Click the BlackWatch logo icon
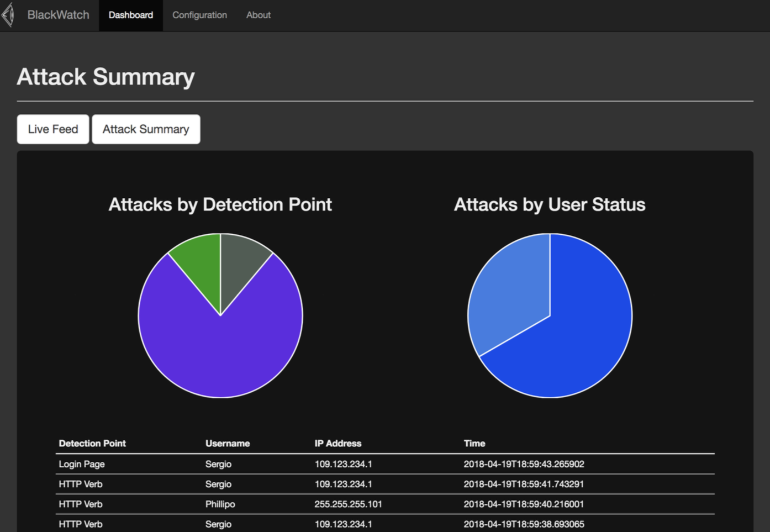The height and width of the screenshot is (532, 770). pos(8,15)
